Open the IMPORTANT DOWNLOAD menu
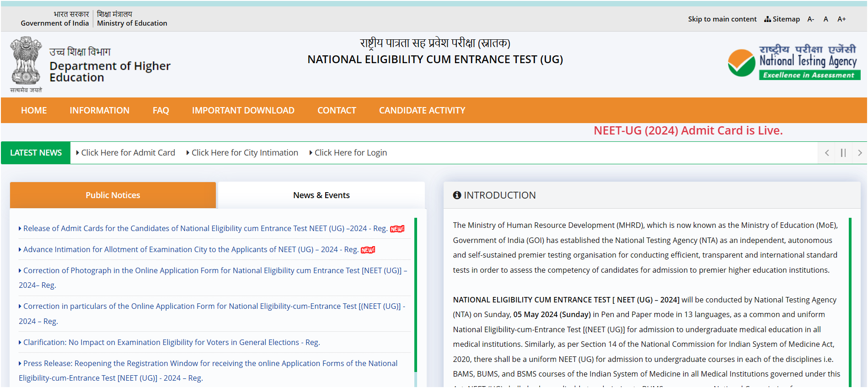 pos(243,110)
